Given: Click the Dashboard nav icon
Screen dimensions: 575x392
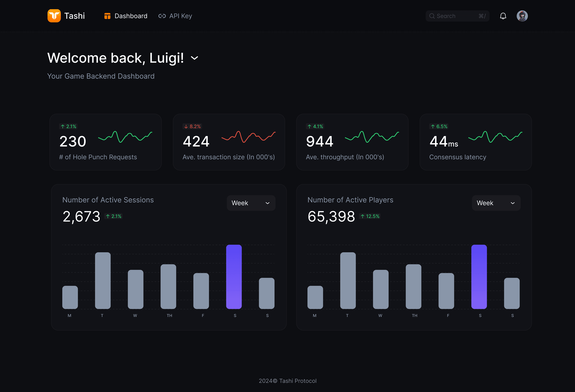Looking at the screenshot, I should [107, 16].
